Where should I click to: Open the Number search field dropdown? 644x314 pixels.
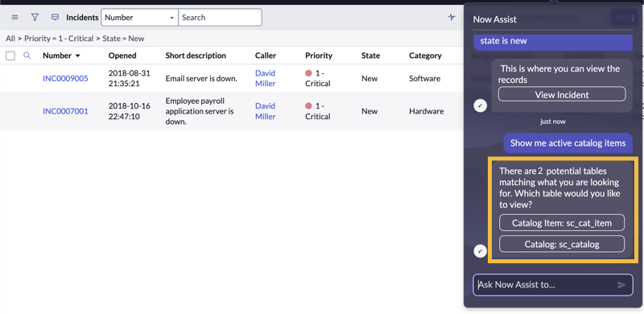[139, 18]
